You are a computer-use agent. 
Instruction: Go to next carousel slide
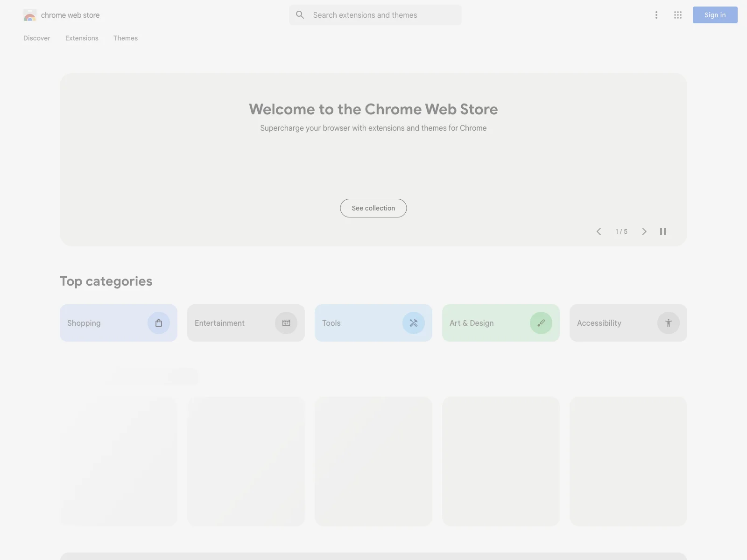tap(644, 231)
